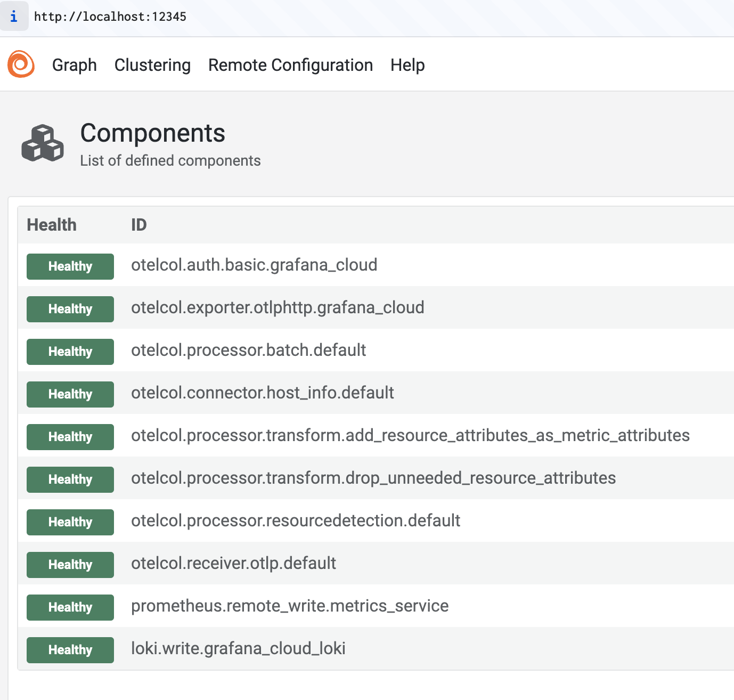Click the site info icon in address bar

pyautogui.click(x=14, y=17)
